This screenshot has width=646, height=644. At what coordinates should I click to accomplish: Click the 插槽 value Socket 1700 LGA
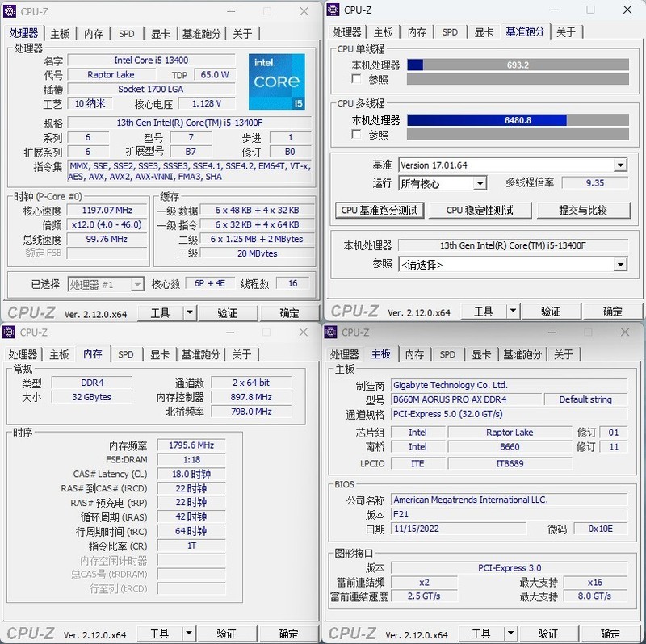[x=151, y=90]
